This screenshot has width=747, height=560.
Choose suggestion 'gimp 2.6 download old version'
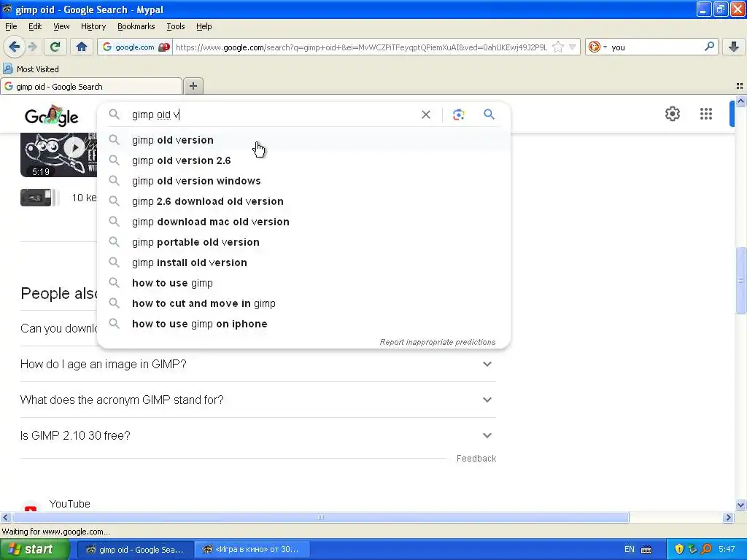pyautogui.click(x=303, y=201)
